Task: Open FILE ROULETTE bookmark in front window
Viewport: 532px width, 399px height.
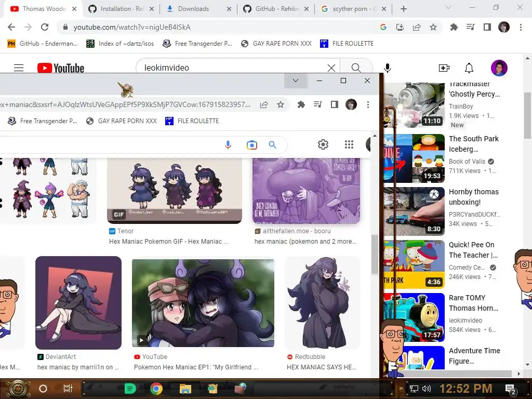Action: coord(192,121)
